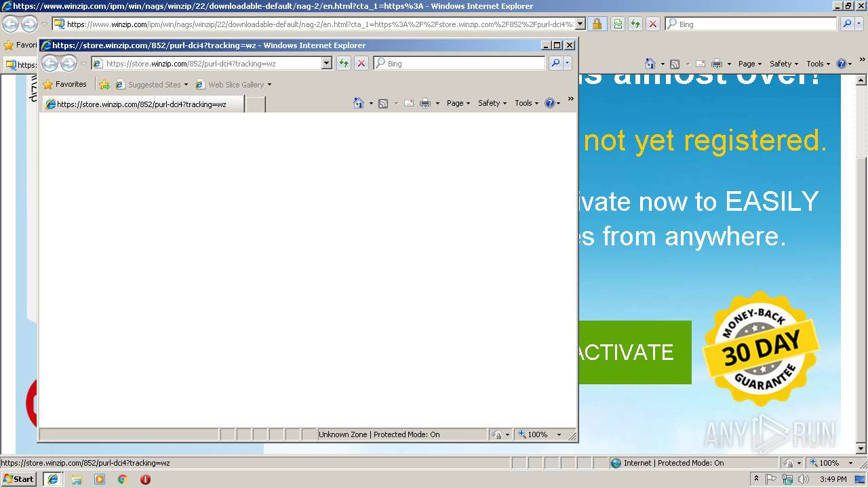This screenshot has width=868, height=488.
Task: Click Forward button in front store.winzip.com window
Action: (x=68, y=63)
